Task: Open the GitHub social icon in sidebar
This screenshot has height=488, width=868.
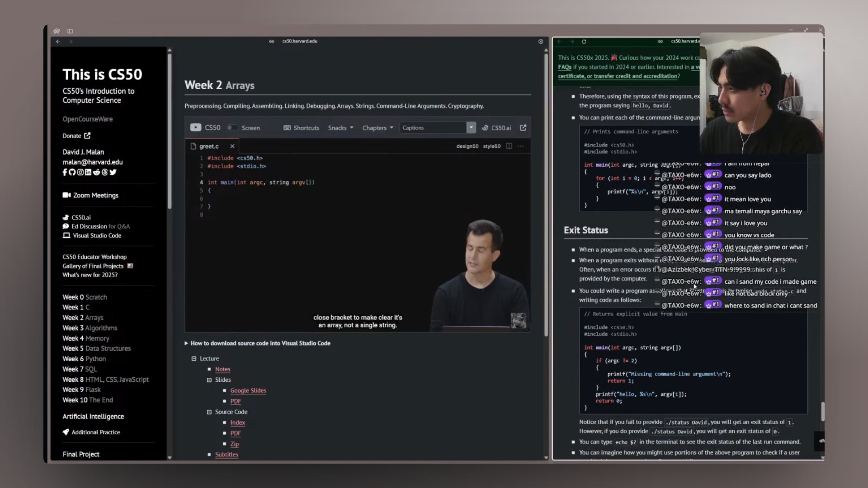Action: pos(72,172)
